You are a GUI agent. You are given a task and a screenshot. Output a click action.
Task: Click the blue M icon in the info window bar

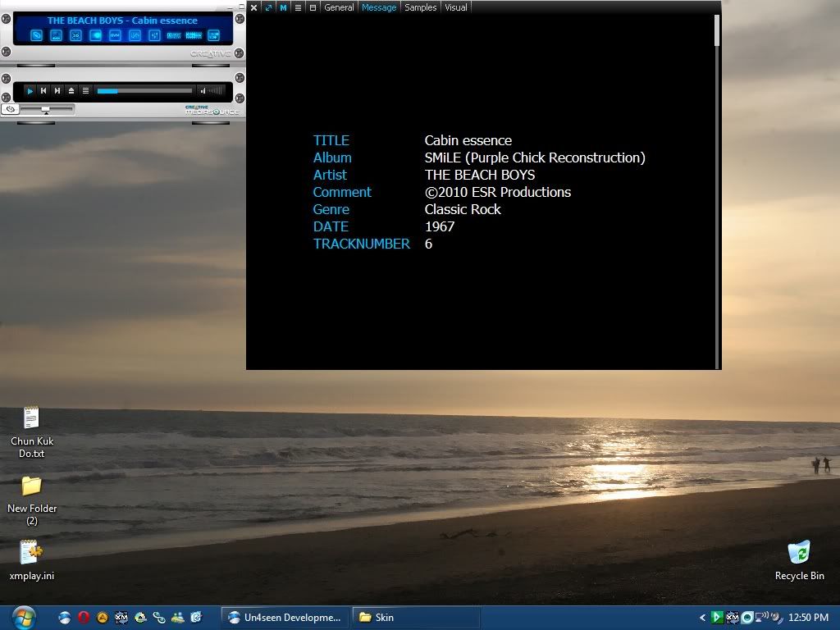tap(283, 7)
